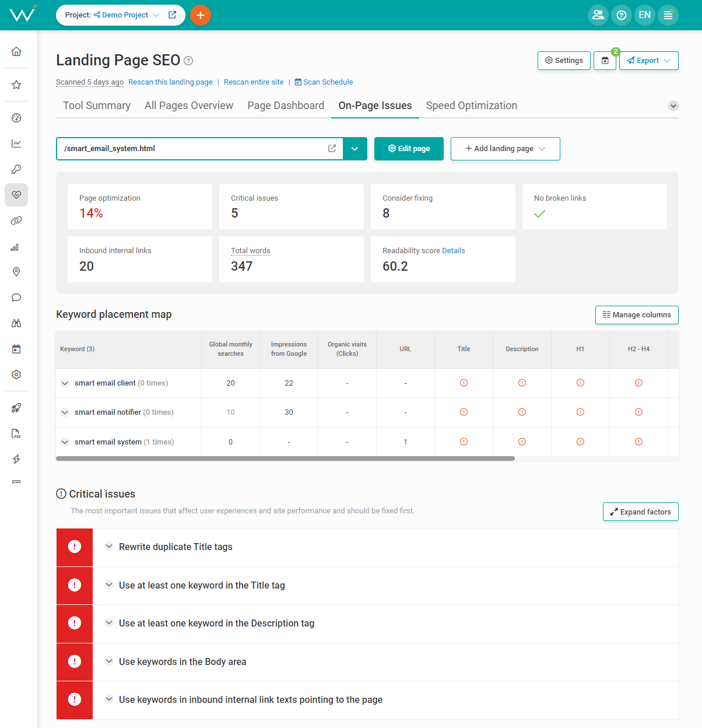Change language via EN button
The width and height of the screenshot is (702, 728).
pos(645,15)
